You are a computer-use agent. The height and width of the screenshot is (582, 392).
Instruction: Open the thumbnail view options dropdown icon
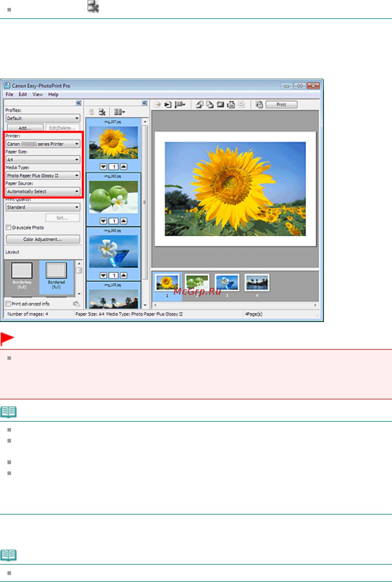click(119, 112)
